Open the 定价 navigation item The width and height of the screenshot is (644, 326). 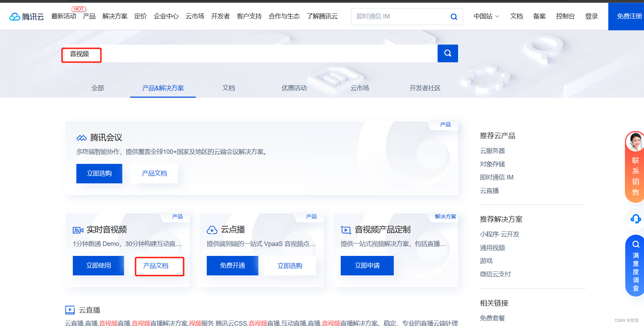(x=140, y=16)
